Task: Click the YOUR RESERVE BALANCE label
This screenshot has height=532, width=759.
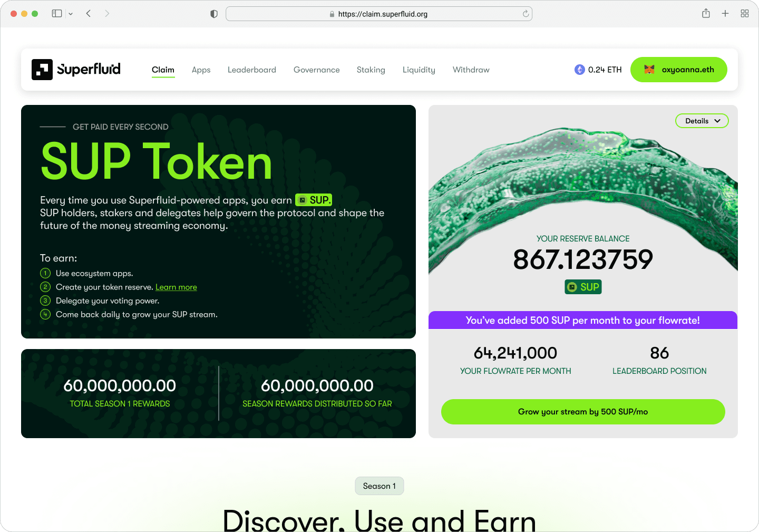Action: (583, 239)
